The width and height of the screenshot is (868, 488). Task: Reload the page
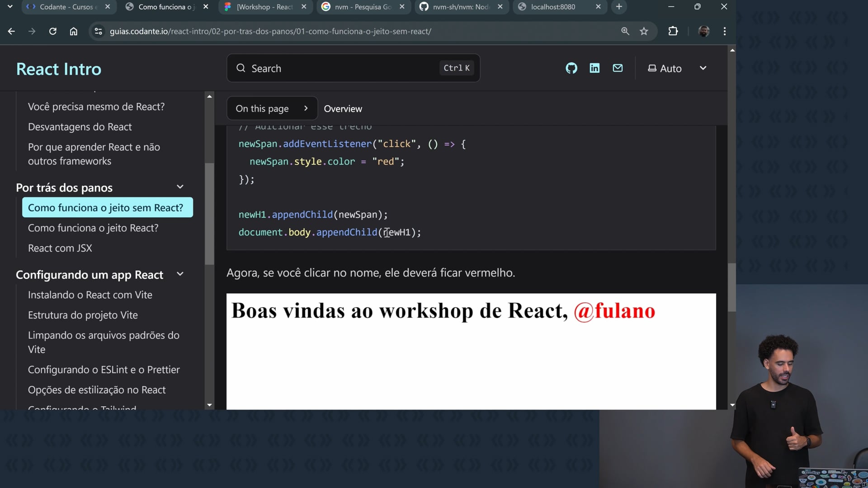click(53, 31)
